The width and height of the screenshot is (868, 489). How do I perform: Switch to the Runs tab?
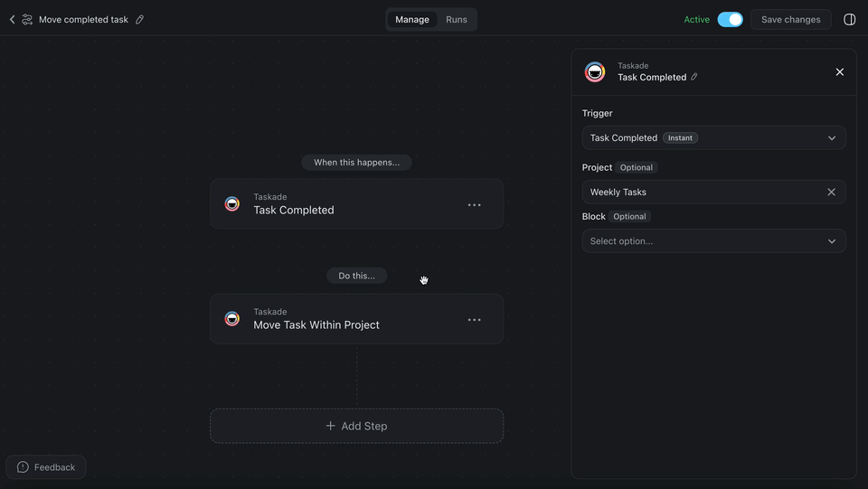(457, 19)
